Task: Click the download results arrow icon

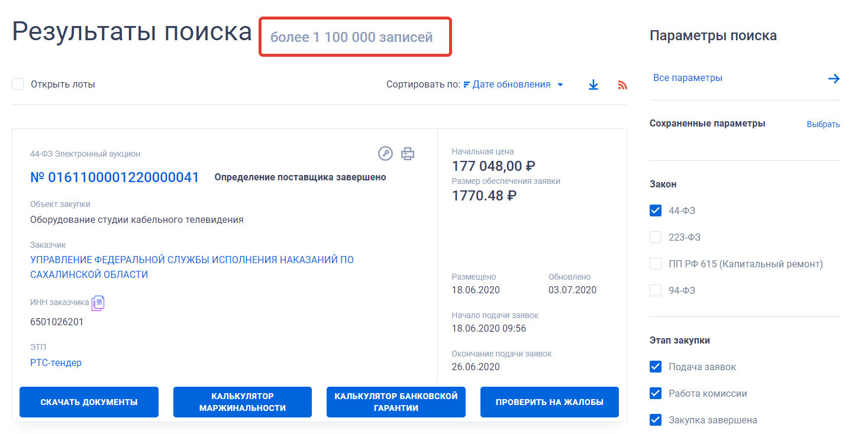Action: point(593,85)
